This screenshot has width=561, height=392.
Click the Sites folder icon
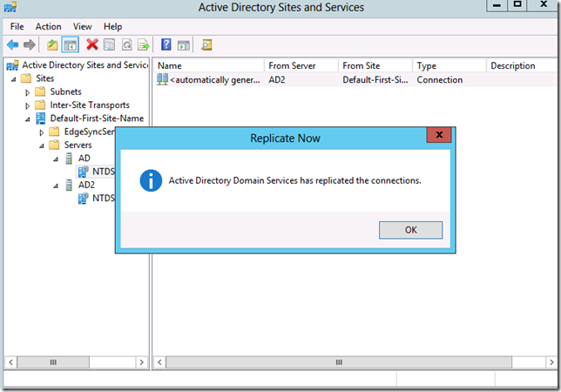[26, 78]
